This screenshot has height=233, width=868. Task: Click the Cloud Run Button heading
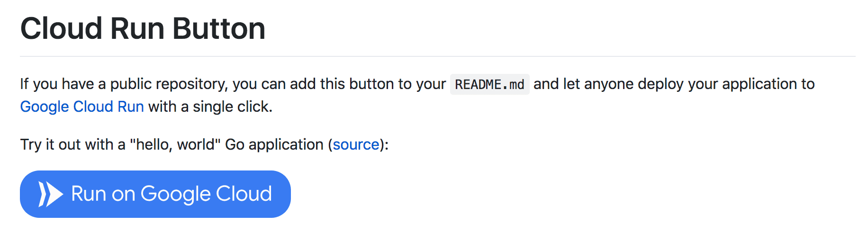pos(143,28)
